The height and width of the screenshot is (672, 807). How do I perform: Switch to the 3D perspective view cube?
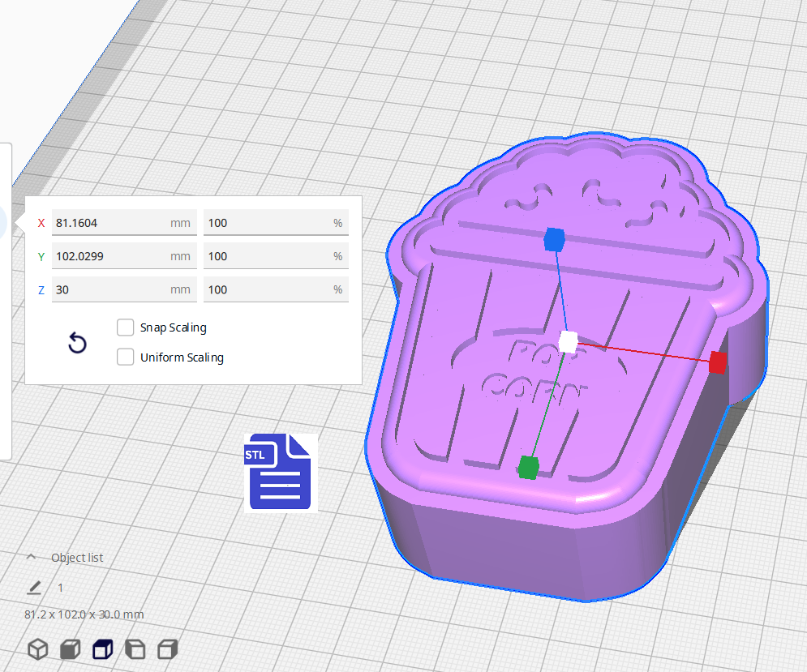tap(38, 649)
